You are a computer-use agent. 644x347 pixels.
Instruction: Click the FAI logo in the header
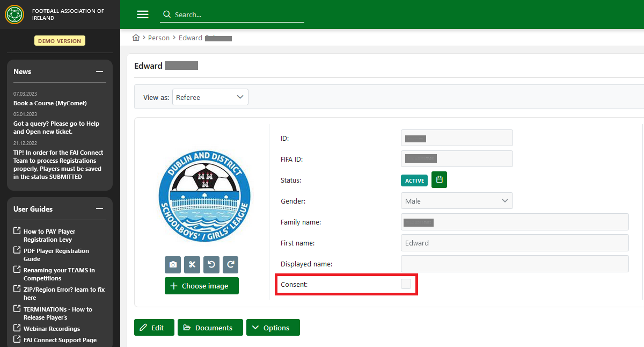(x=14, y=15)
